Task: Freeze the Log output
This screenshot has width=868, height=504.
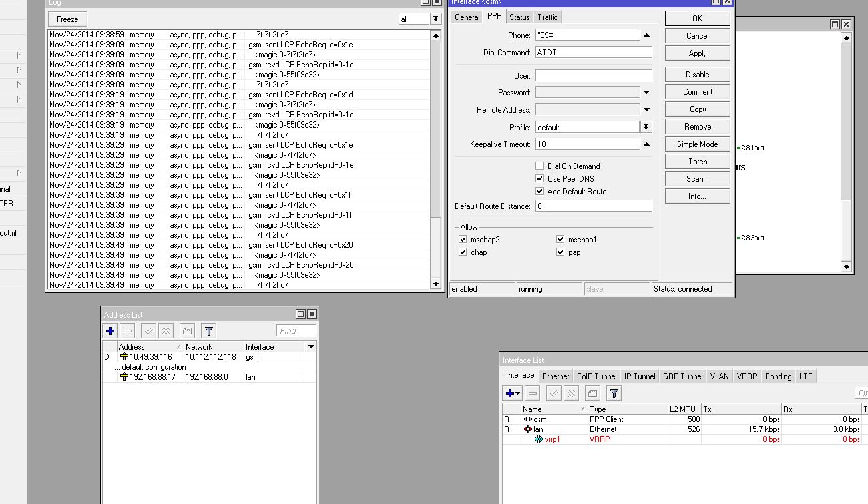Action: pos(67,19)
